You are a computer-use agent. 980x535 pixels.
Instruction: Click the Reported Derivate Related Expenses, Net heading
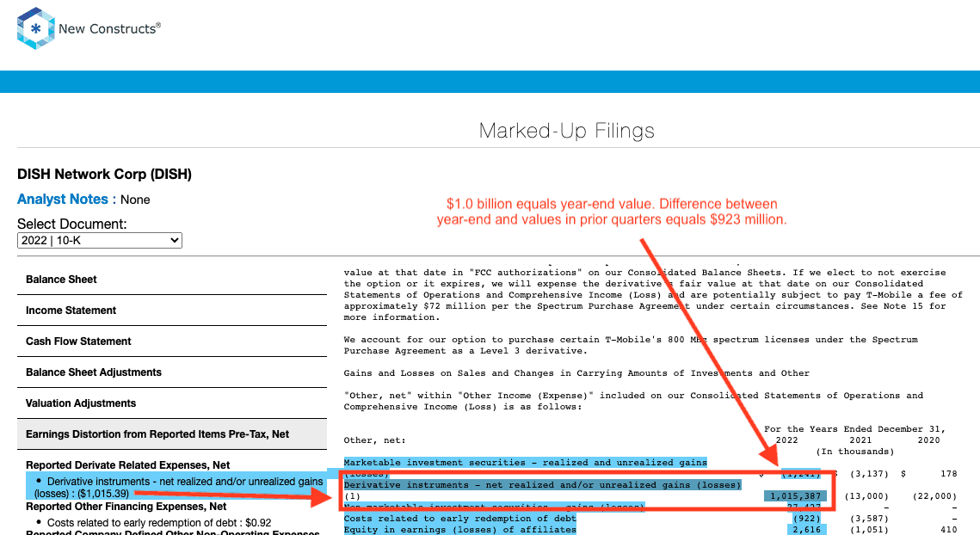pos(127,465)
